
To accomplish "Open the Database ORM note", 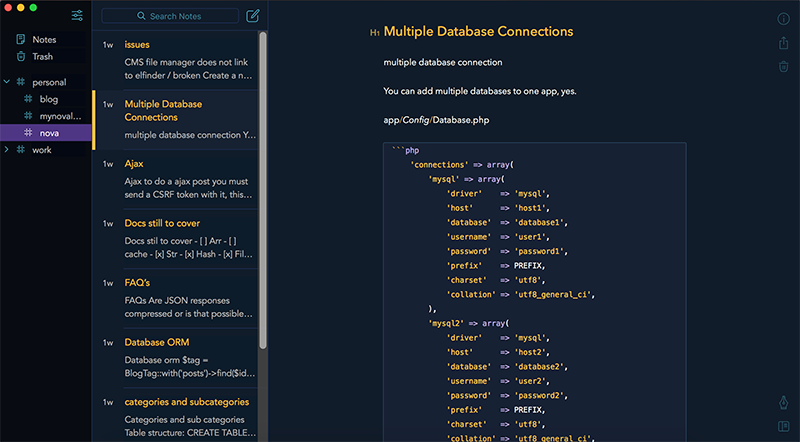I will pos(176,358).
